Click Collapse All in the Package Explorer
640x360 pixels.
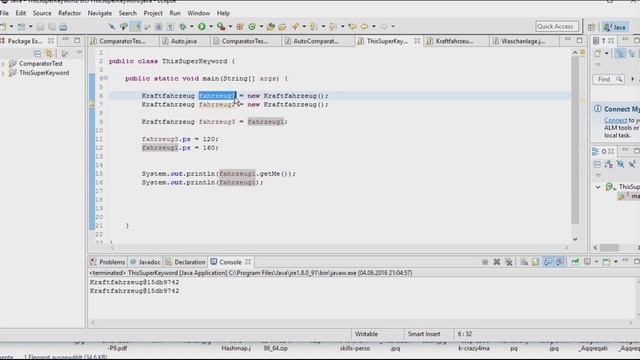coord(37,53)
